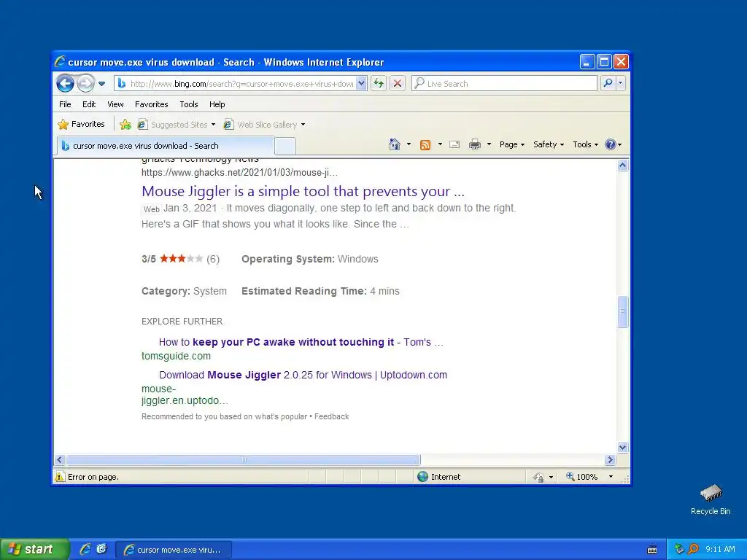Click the Refresh page button
Screen dimensions: 747x560
379,83
